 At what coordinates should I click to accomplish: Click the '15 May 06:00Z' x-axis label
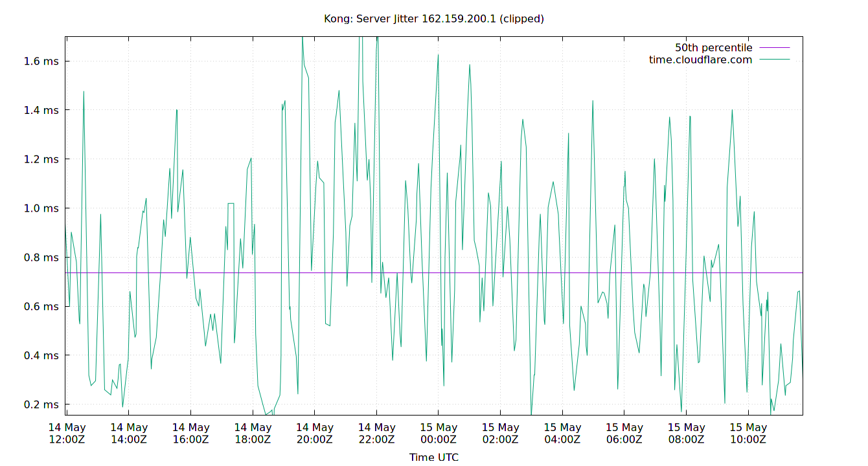(624, 433)
